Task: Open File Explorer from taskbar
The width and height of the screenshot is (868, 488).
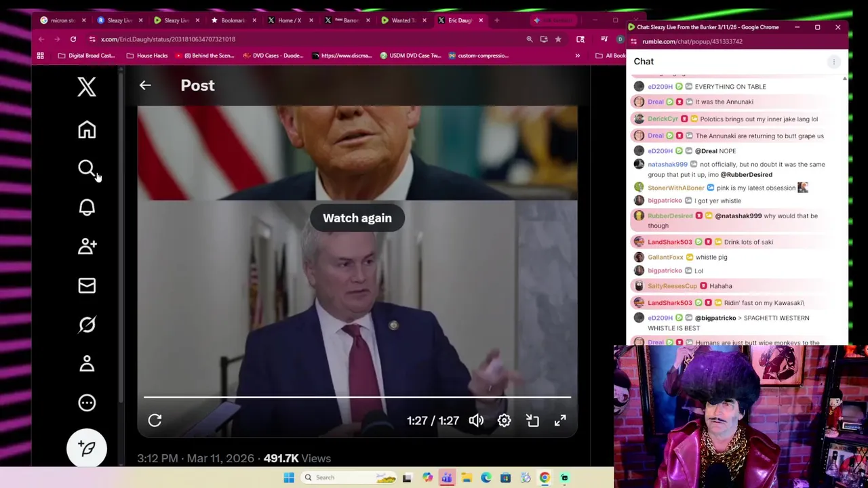Action: 467,478
